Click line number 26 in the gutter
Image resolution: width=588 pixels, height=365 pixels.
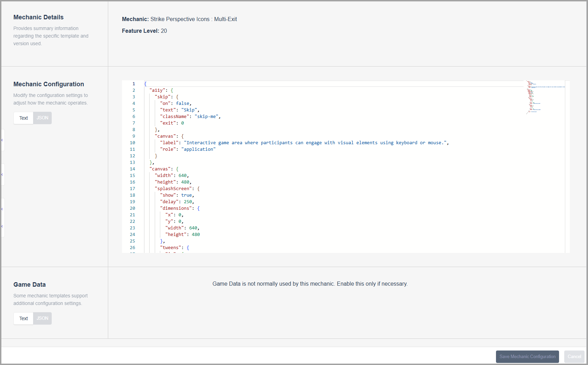[x=132, y=248]
